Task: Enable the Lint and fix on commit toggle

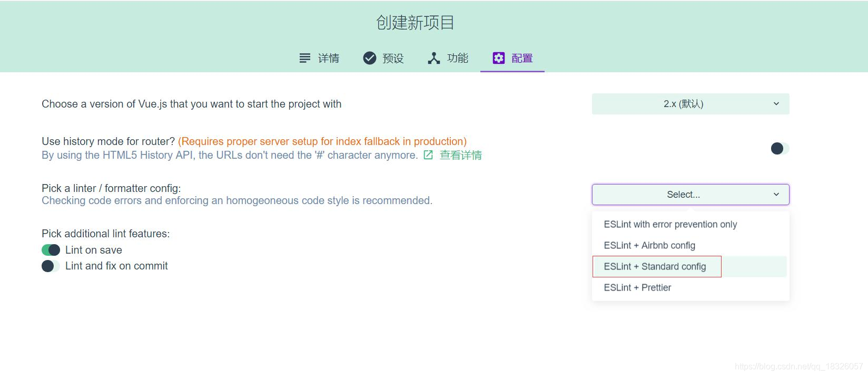Action: point(51,266)
